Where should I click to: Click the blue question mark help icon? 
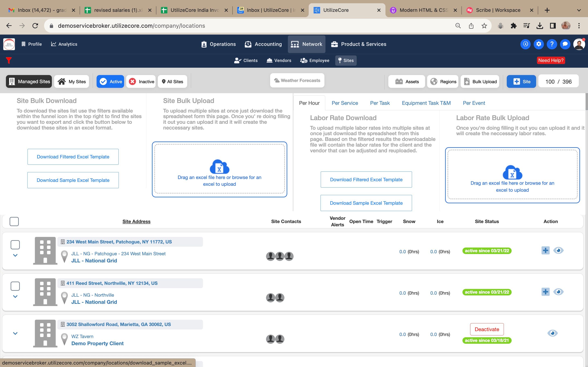click(x=552, y=44)
